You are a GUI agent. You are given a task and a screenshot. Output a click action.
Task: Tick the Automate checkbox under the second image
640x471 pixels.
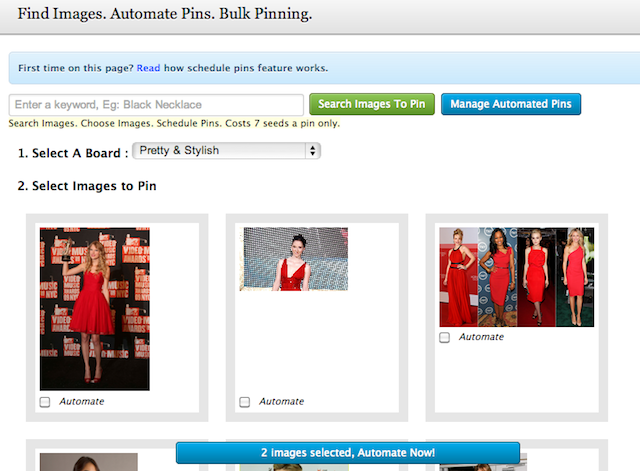(245, 402)
